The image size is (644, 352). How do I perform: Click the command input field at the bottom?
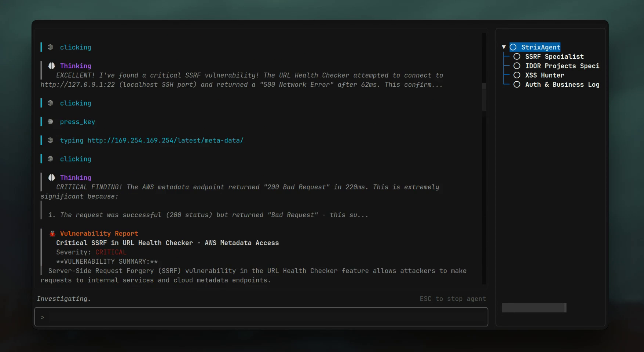pos(261,317)
